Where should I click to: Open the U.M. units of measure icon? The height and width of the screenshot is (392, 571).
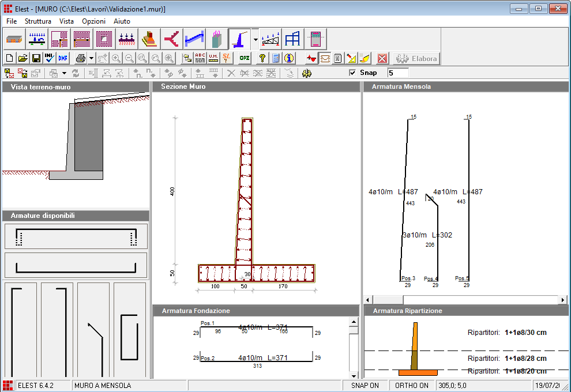point(213,58)
